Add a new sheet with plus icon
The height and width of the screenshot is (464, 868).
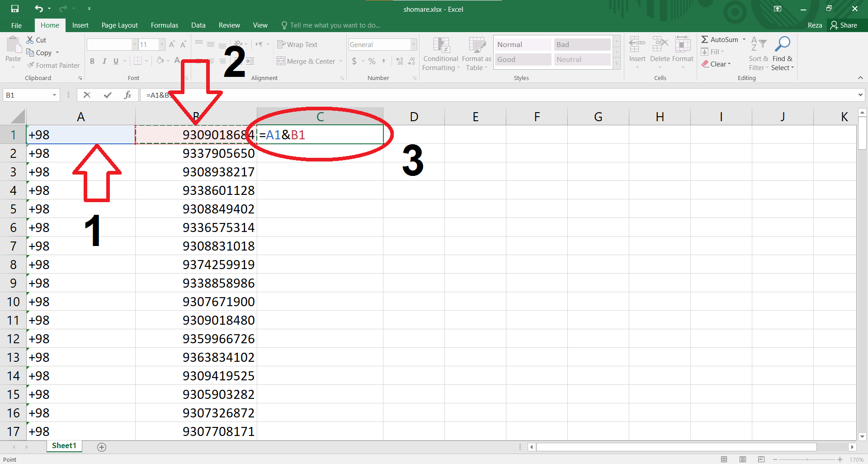coord(102,447)
